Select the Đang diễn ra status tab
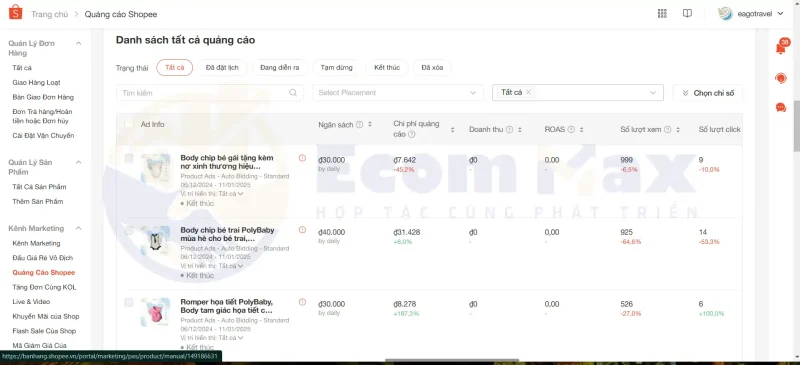Screen dimensions: 800x365 pyautogui.click(x=280, y=67)
